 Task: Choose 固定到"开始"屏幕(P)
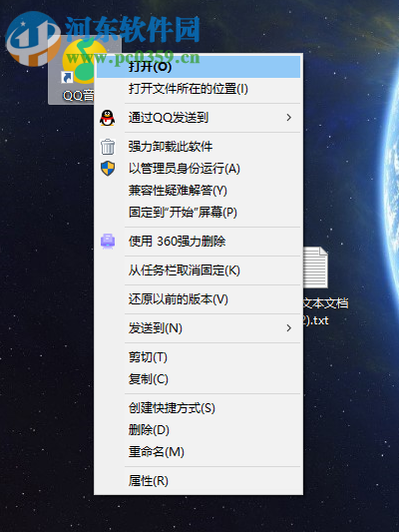click(199, 213)
